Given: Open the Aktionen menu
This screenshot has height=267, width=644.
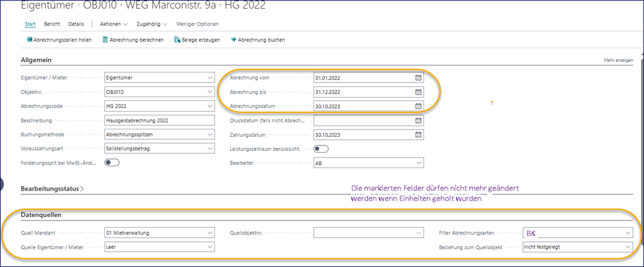Looking at the screenshot, I should (114, 24).
